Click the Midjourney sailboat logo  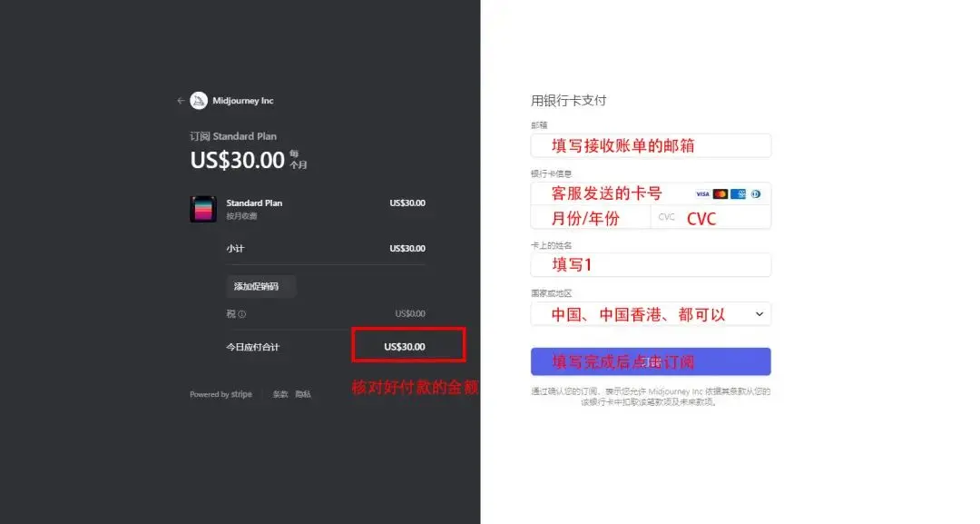199,101
